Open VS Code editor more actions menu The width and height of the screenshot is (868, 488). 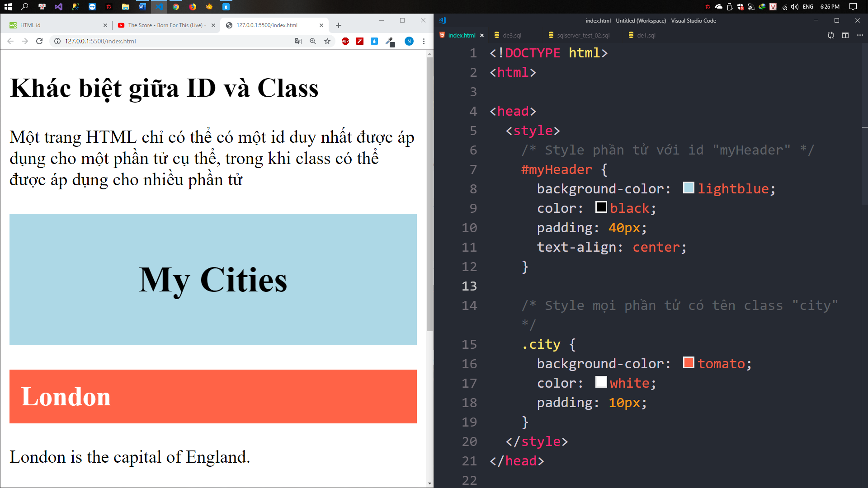(860, 35)
